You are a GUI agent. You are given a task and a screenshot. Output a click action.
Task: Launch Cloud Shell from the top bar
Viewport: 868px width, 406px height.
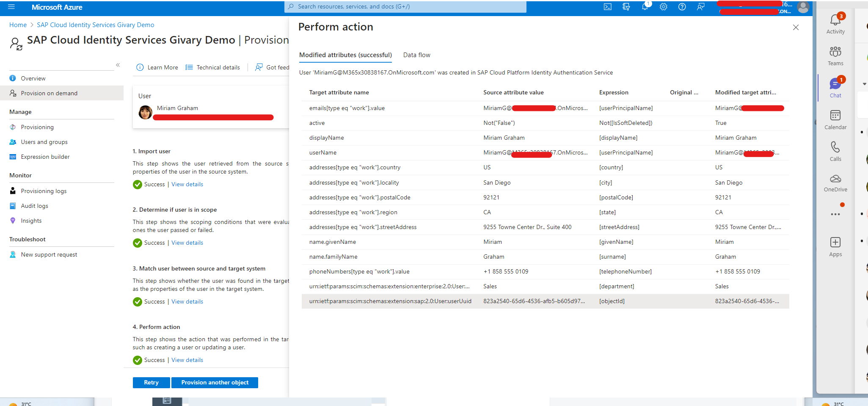(x=608, y=7)
